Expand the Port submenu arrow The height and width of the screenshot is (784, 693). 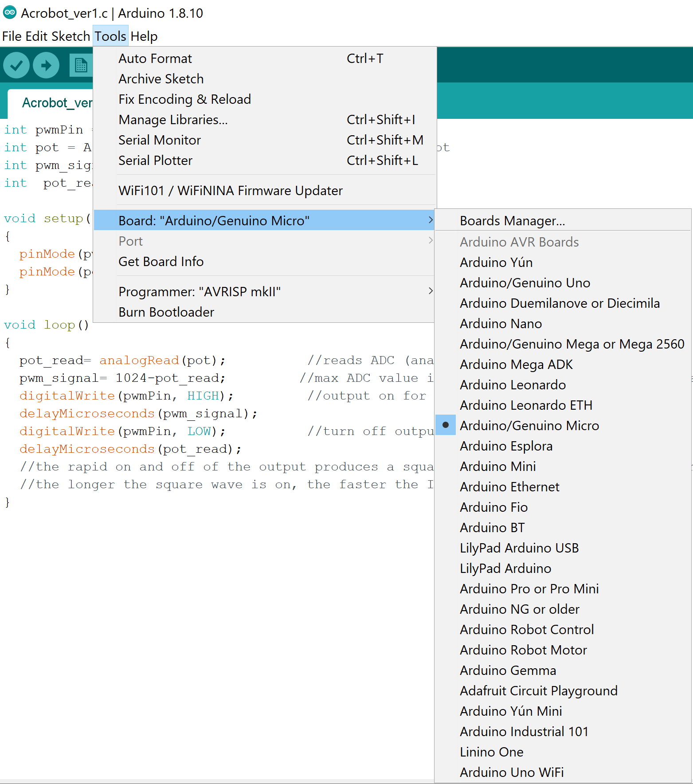tap(431, 240)
